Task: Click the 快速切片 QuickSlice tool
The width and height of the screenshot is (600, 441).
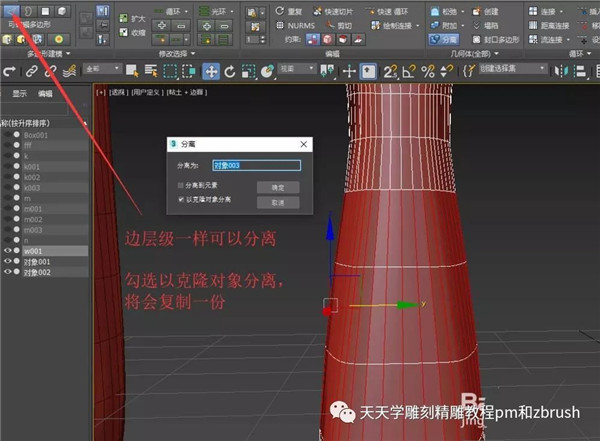Action: tap(332, 11)
